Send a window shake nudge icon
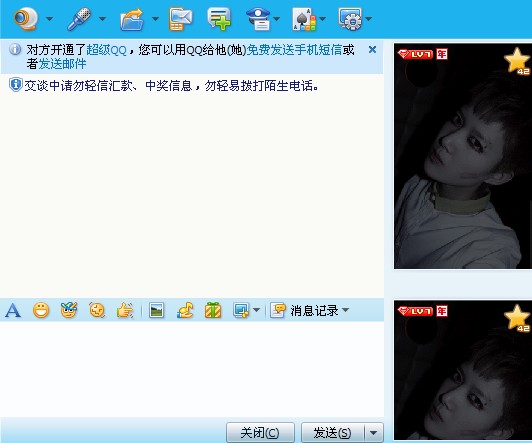532x443 pixels. [x=125, y=310]
